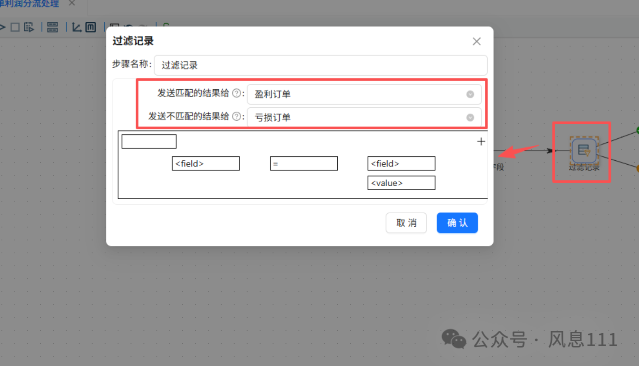Close the 过滤记录 dialog with X
This screenshot has width=639, height=366.
476,41
